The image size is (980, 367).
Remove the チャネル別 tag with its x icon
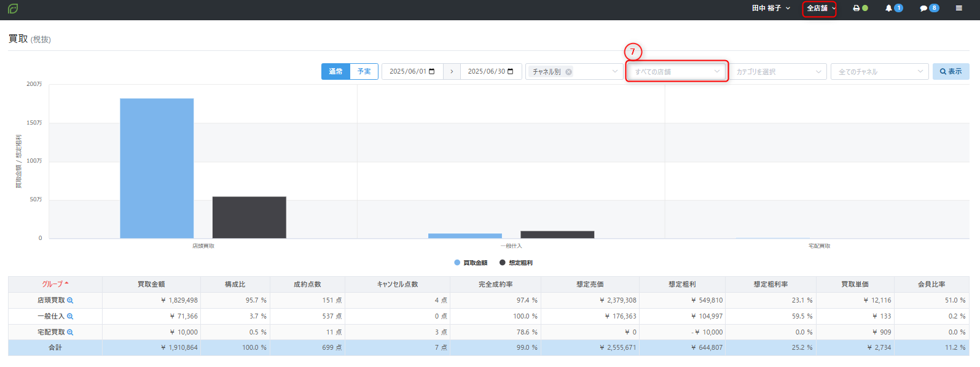click(569, 72)
